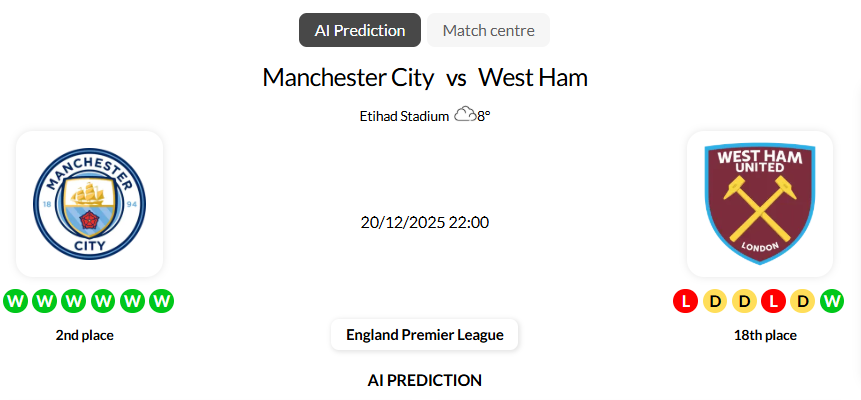
Task: Click the Manchester City name in the title
Action: point(348,77)
